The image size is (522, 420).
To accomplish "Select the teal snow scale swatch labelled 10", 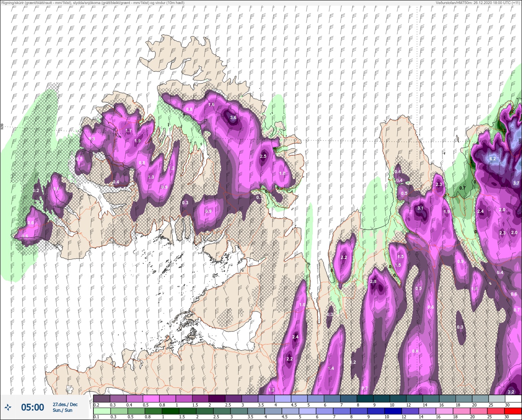I will click(x=398, y=398).
